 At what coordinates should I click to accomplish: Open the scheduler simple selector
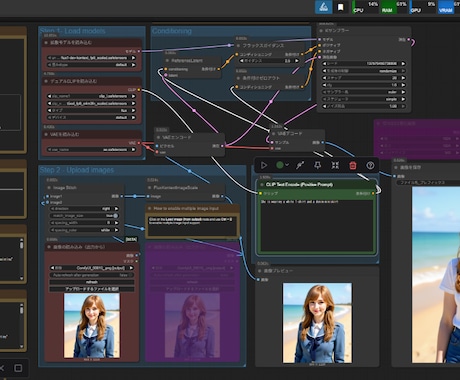[364, 99]
